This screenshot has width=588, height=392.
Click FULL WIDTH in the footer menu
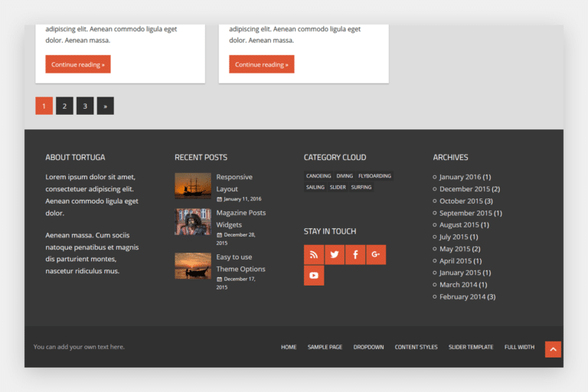[519, 347]
